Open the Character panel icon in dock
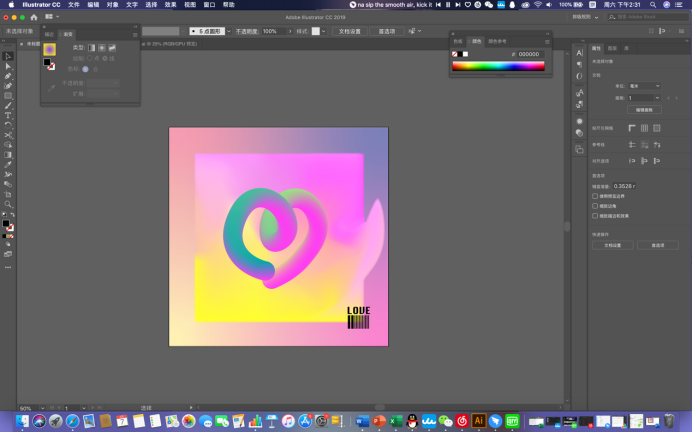Image resolution: width=692 pixels, height=433 pixels. [579, 53]
